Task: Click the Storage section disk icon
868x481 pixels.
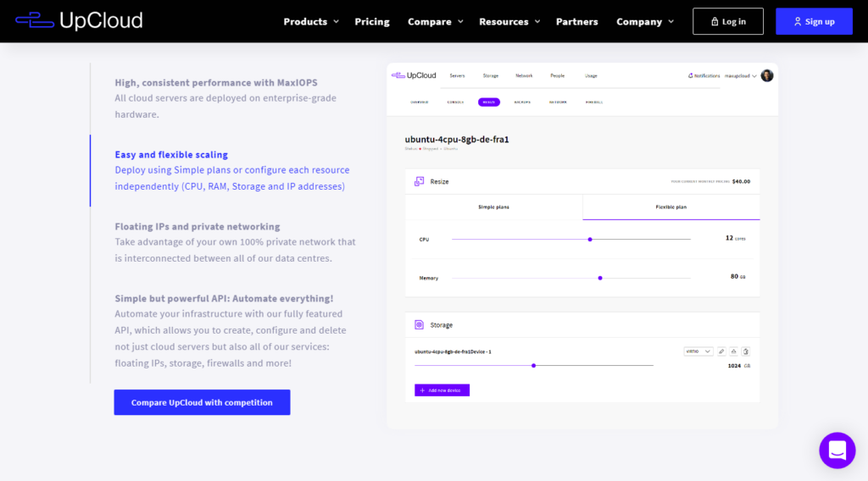Action: click(419, 324)
